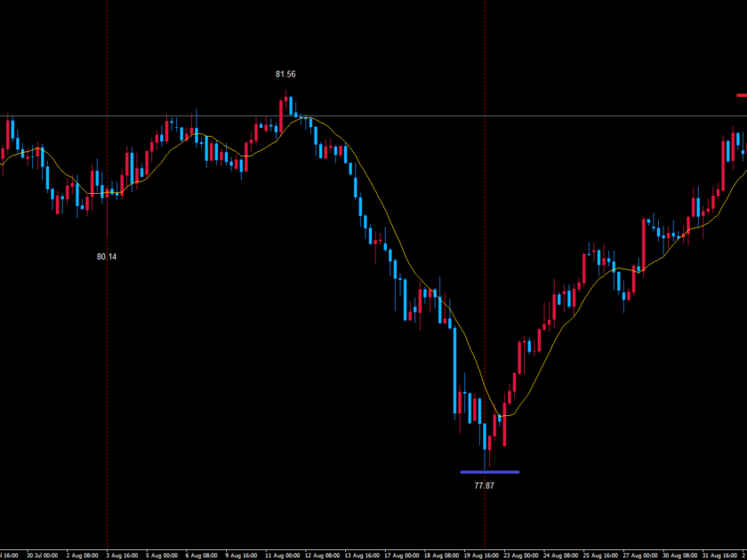The image size is (747, 560).
Task: Select the blue support bar above 77.87
Action: point(489,472)
